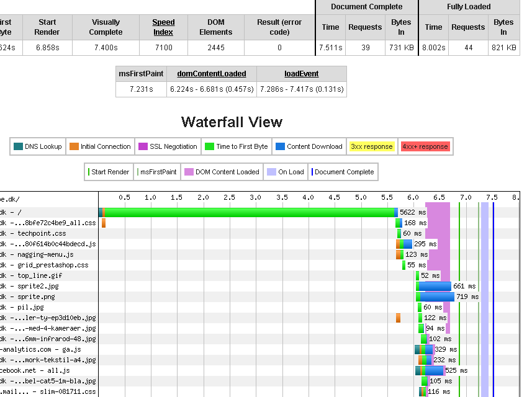This screenshot has width=532, height=397.
Task: Click the Visually Complete value 7.400s
Action: point(106,48)
